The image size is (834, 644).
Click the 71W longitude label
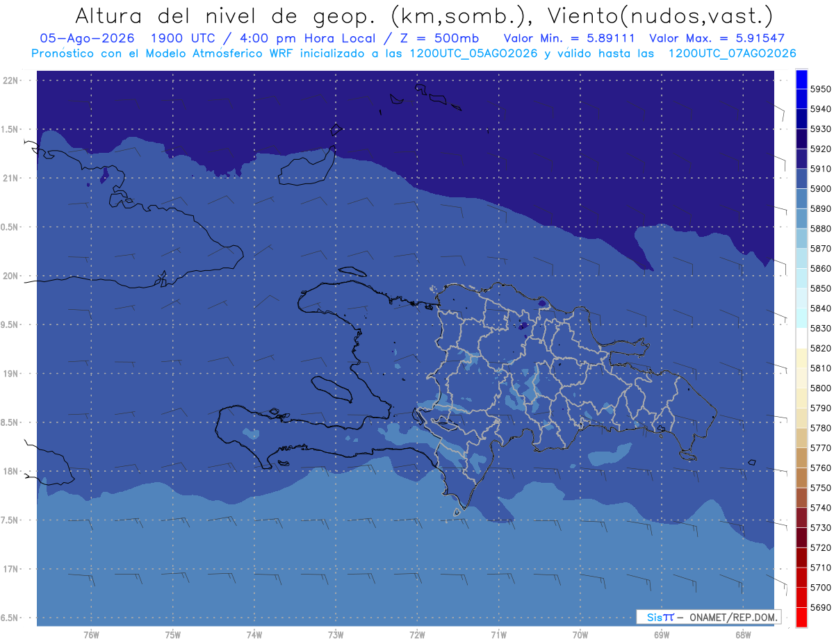[498, 635]
